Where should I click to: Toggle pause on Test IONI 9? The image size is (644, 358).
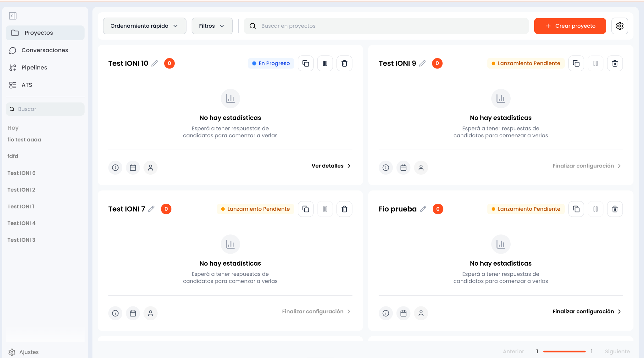pos(596,63)
